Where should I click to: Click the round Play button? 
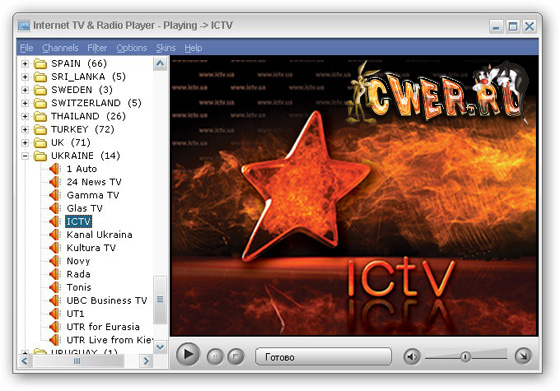(188, 355)
